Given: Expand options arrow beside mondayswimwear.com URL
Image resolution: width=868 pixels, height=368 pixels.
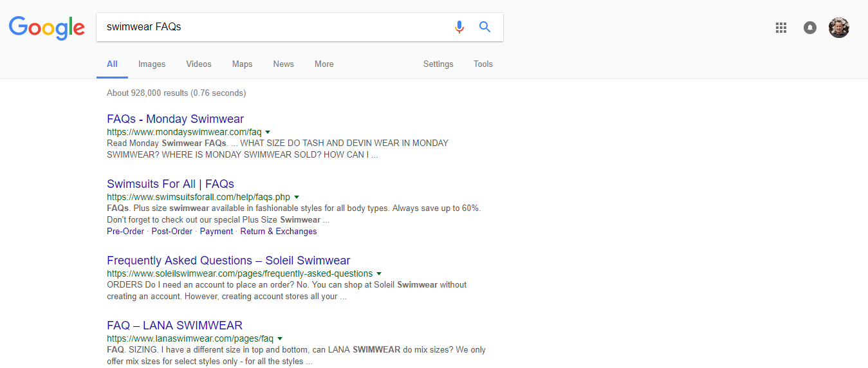Looking at the screenshot, I should coord(268,132).
